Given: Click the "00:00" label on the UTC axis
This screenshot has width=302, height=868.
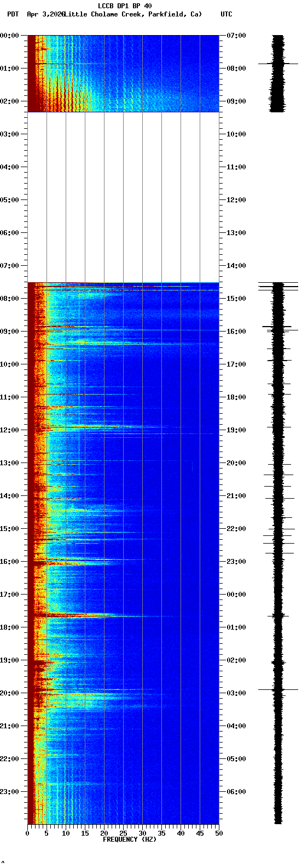Looking at the screenshot, I should tap(236, 595).
